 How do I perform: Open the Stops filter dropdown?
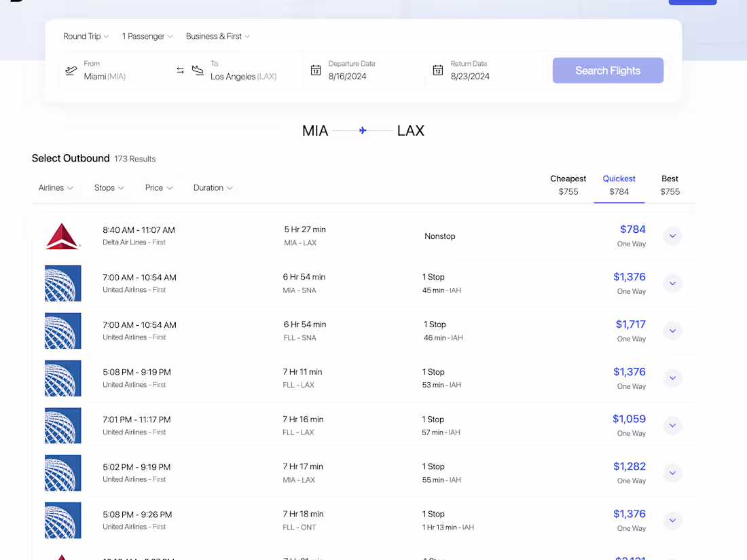[108, 187]
